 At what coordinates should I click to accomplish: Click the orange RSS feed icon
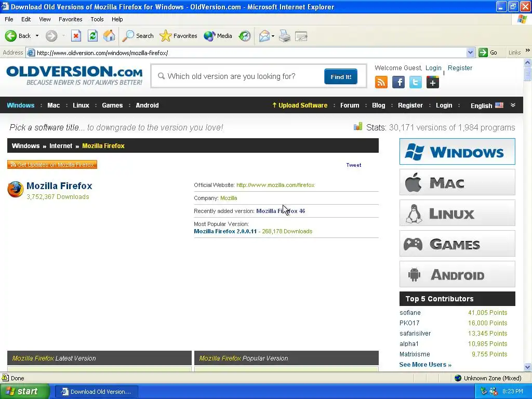click(381, 82)
